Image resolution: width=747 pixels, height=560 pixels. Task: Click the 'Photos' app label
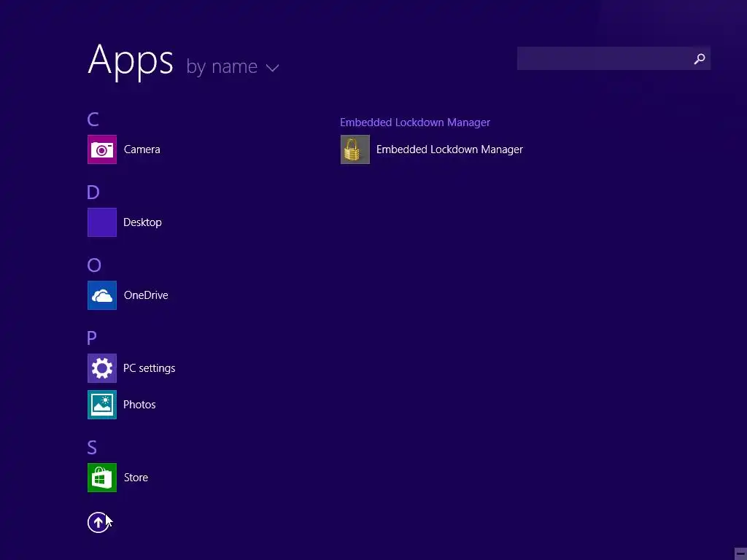139,405
